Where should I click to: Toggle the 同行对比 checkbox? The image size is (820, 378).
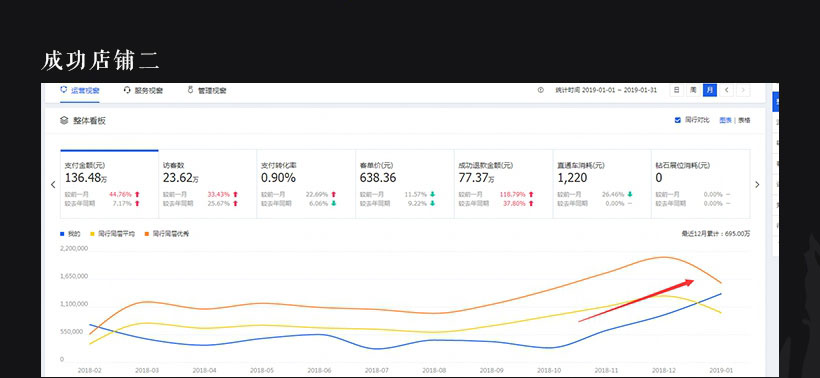pyautogui.click(x=678, y=120)
